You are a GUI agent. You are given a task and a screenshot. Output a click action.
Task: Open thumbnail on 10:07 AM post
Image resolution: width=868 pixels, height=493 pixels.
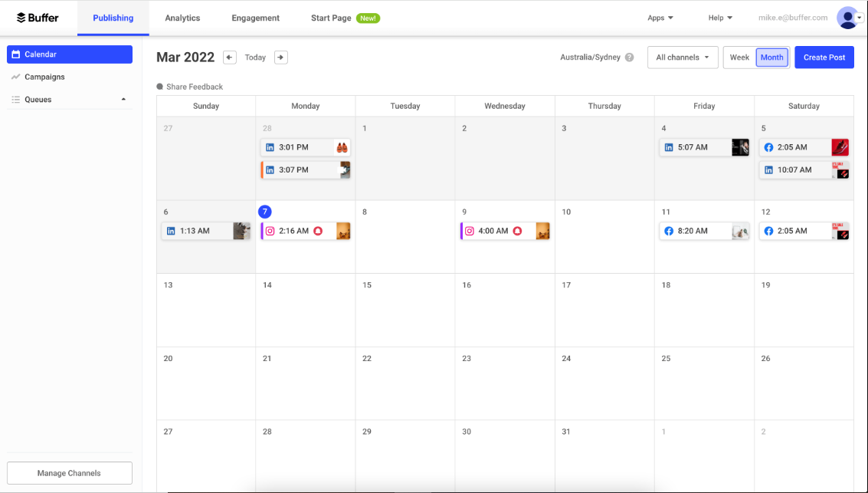pos(840,170)
